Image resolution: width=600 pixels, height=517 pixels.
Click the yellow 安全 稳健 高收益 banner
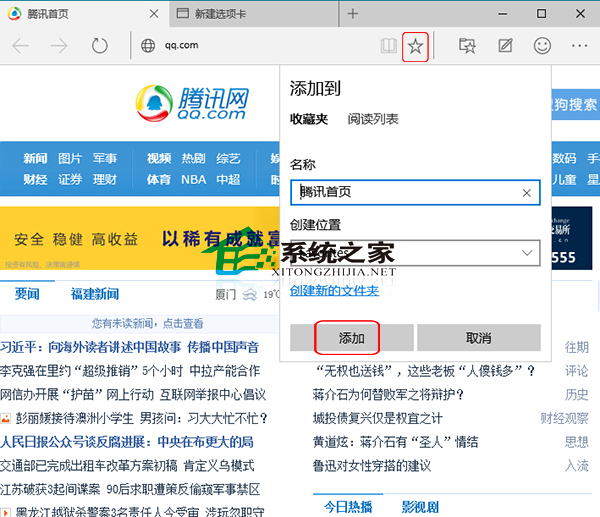click(140, 238)
